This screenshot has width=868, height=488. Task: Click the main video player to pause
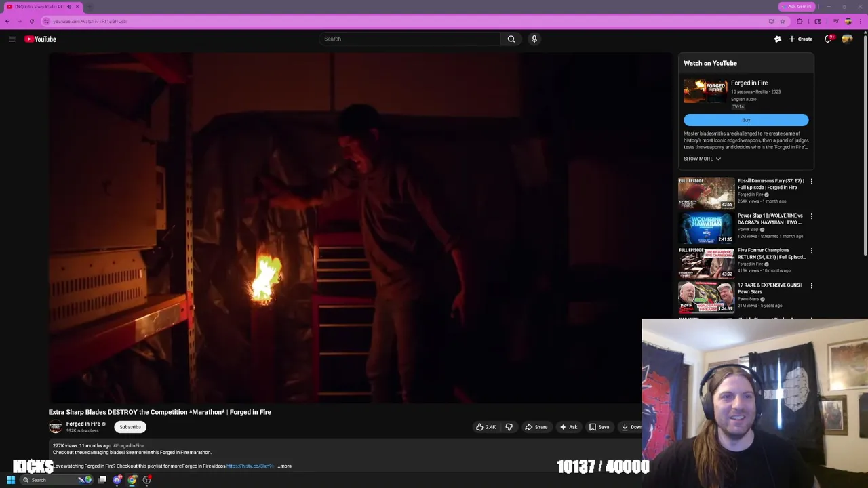361,228
